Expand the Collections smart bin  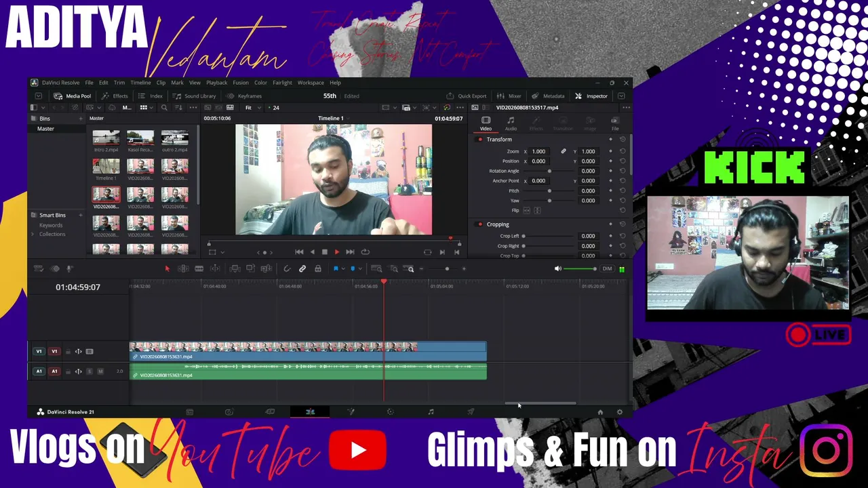(x=33, y=235)
